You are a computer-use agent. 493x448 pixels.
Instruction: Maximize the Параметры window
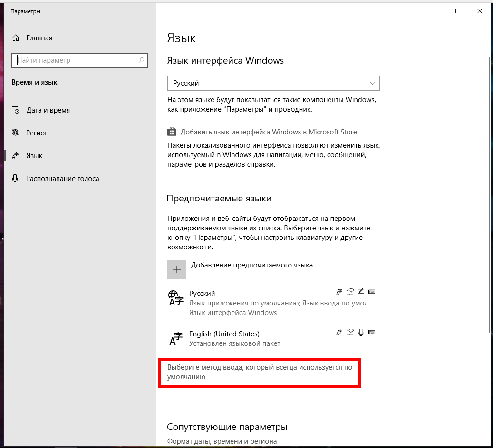pyautogui.click(x=458, y=11)
